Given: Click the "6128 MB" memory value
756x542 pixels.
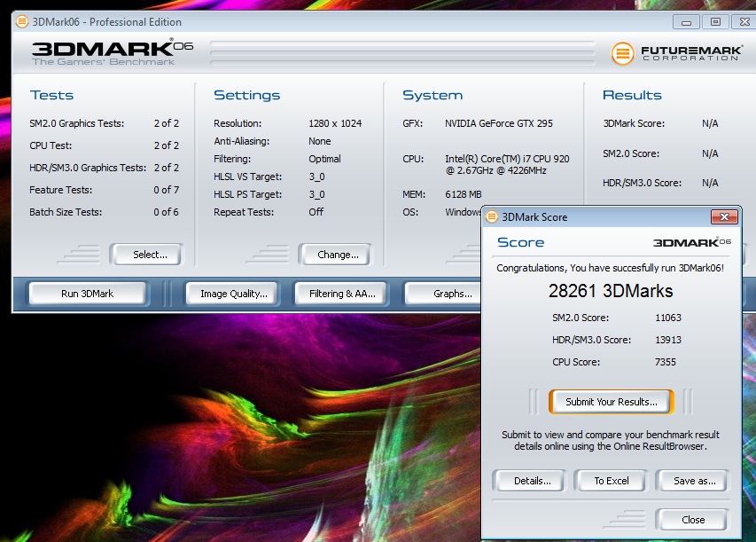Looking at the screenshot, I should pos(463,194).
